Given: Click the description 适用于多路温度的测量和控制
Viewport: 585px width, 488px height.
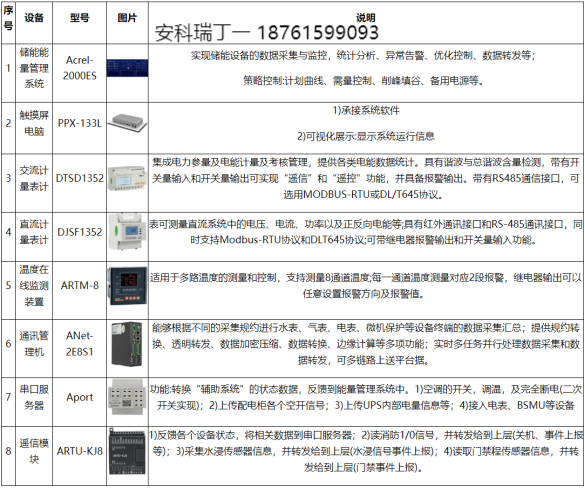Looking at the screenshot, I should click(x=366, y=285).
